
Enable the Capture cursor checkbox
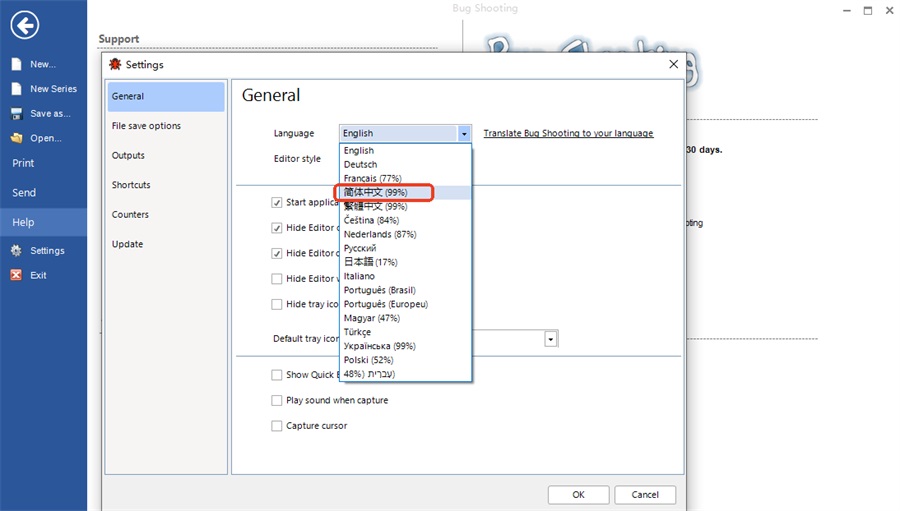[x=277, y=426]
